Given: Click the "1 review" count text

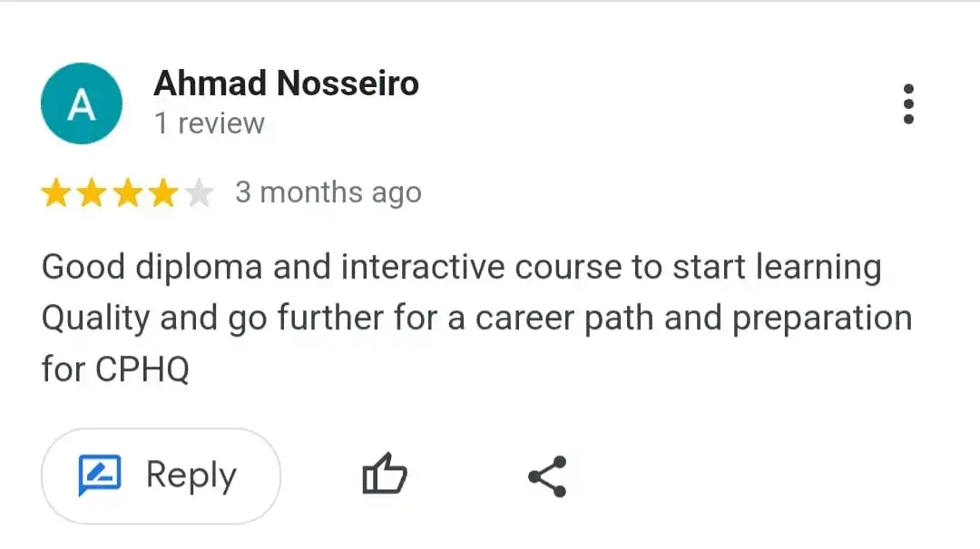Looking at the screenshot, I should [209, 123].
